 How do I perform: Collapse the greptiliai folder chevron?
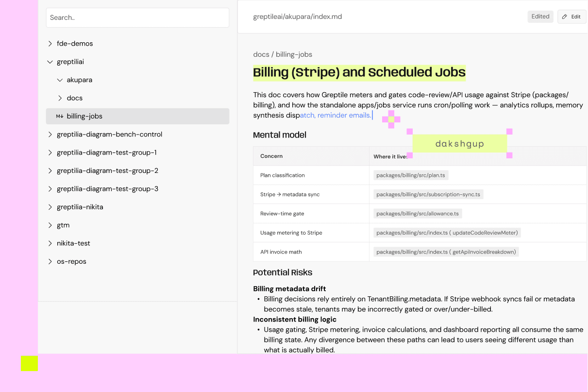point(50,62)
